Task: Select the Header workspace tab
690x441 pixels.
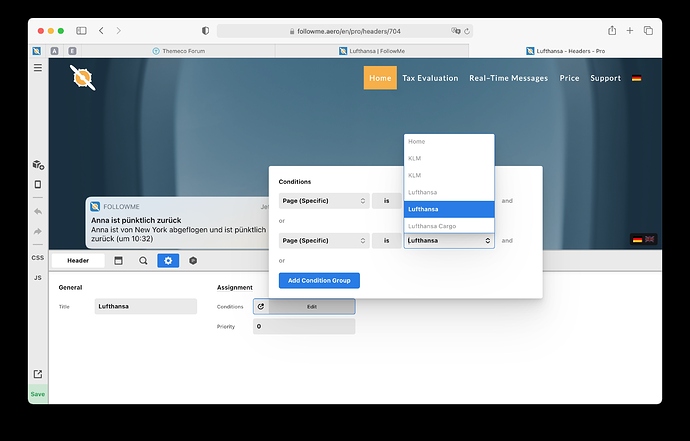Action: pyautogui.click(x=78, y=261)
